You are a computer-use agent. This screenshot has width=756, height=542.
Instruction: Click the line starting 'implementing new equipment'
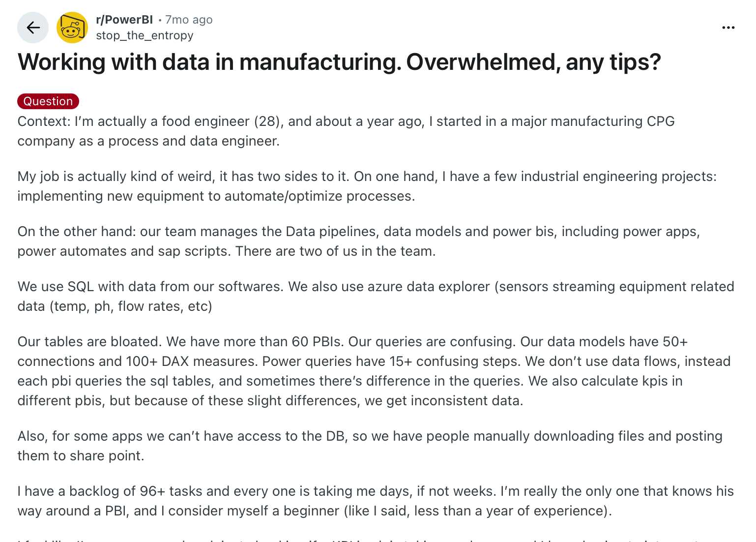tap(216, 196)
